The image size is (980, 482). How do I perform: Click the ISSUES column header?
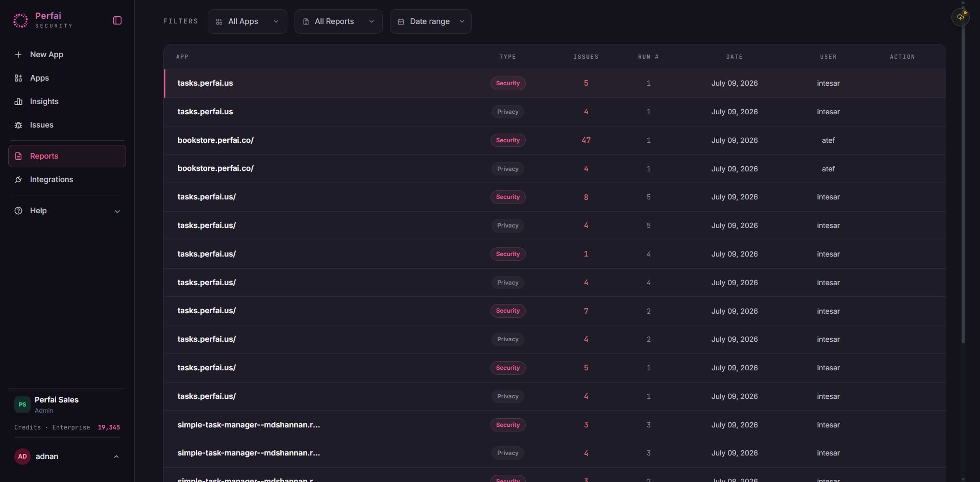(586, 57)
